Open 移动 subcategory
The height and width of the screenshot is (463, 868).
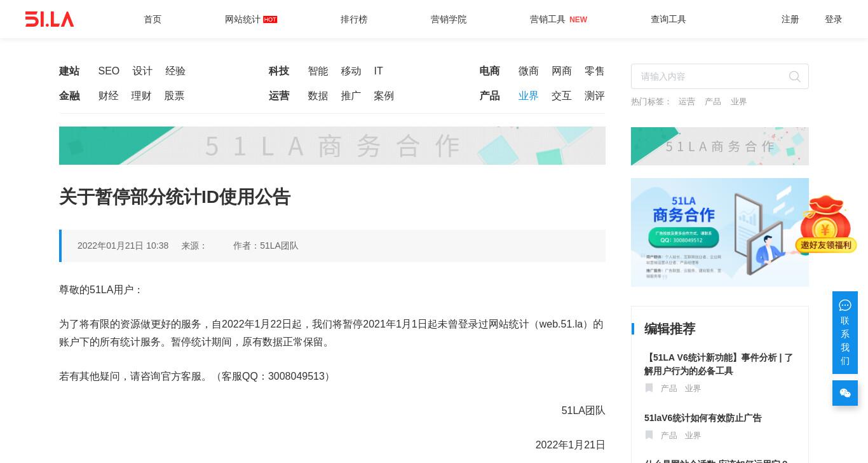coord(351,71)
